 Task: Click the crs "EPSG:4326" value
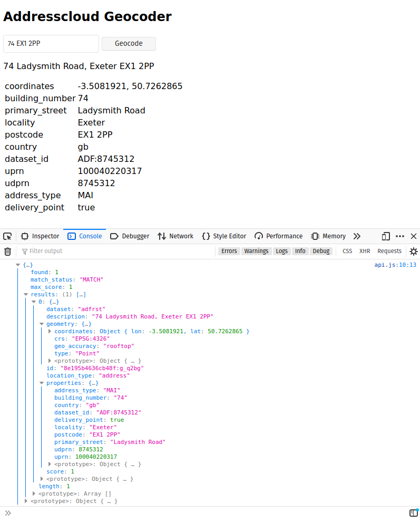(x=91, y=339)
